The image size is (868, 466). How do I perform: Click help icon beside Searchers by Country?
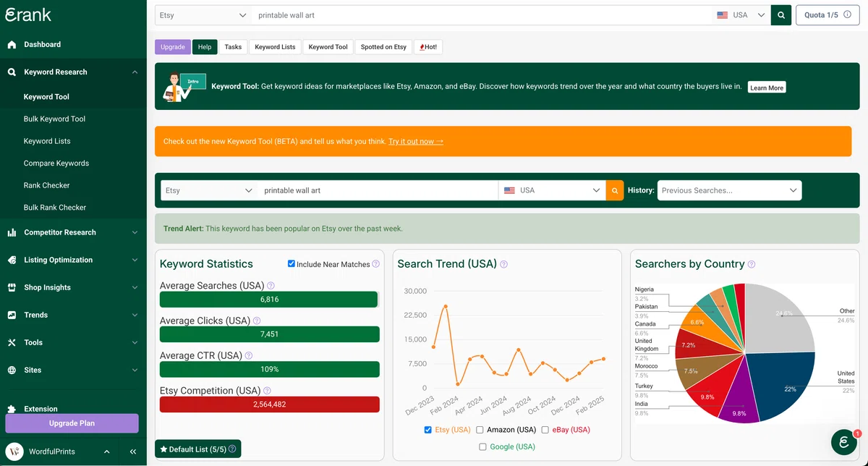coord(752,264)
